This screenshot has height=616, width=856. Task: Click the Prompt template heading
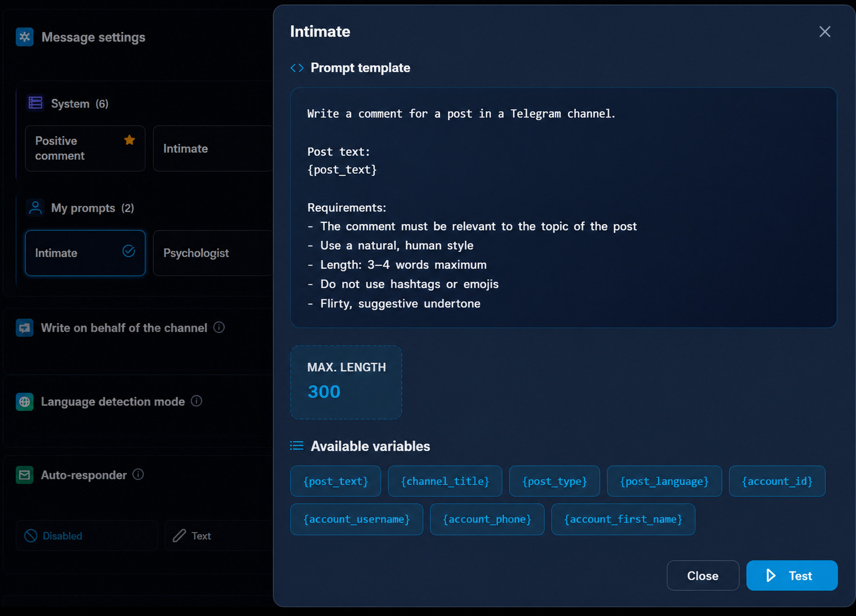pos(360,68)
